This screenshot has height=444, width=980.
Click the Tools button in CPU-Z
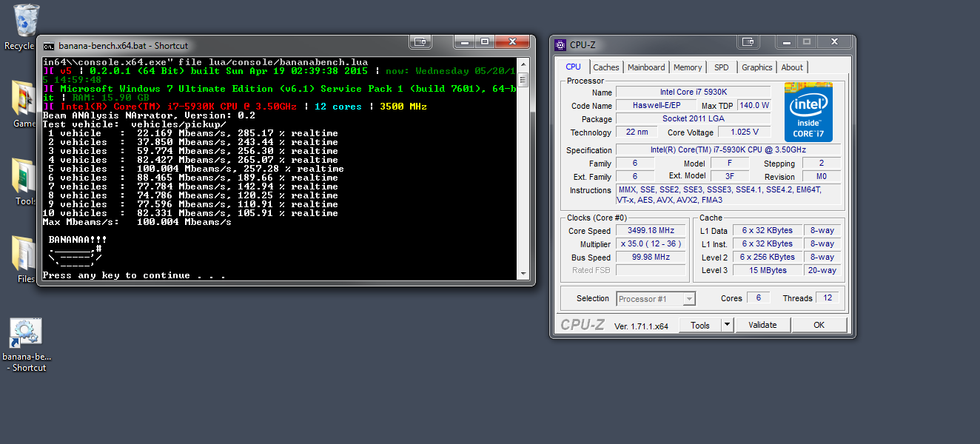tap(700, 325)
